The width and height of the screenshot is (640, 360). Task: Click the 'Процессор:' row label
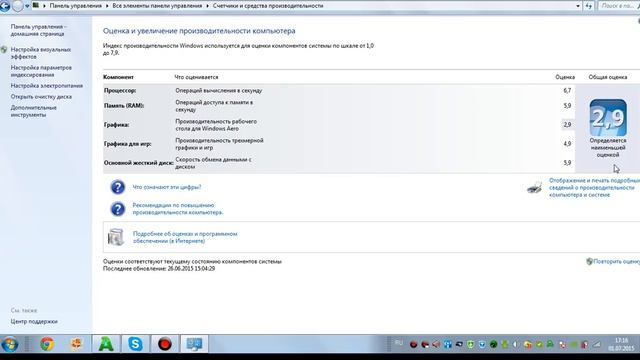click(120, 91)
